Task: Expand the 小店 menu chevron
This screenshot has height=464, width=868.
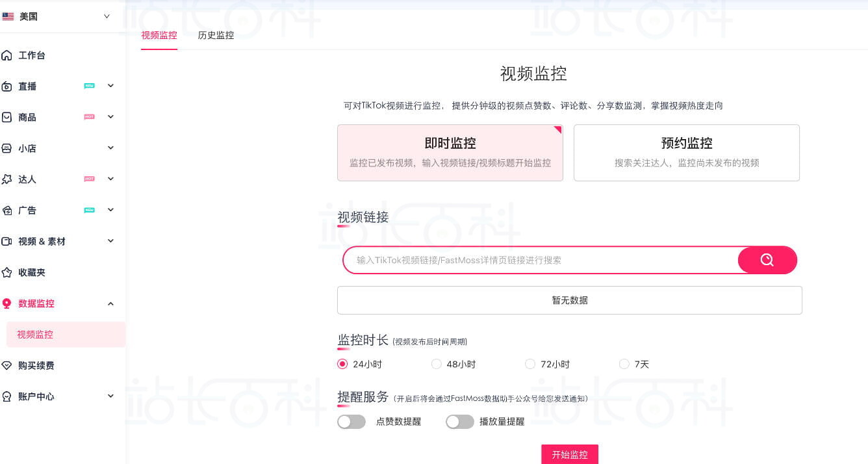Action: pos(110,148)
